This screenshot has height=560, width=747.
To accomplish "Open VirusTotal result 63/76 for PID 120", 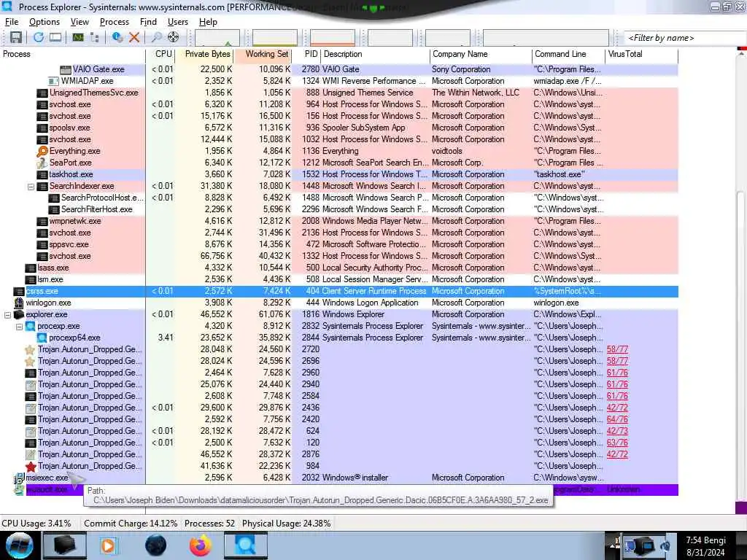I will click(617, 443).
